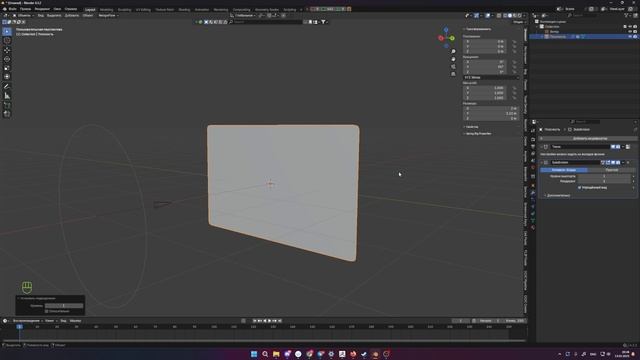Switch to the Modeling workspace tab

[x=107, y=9]
